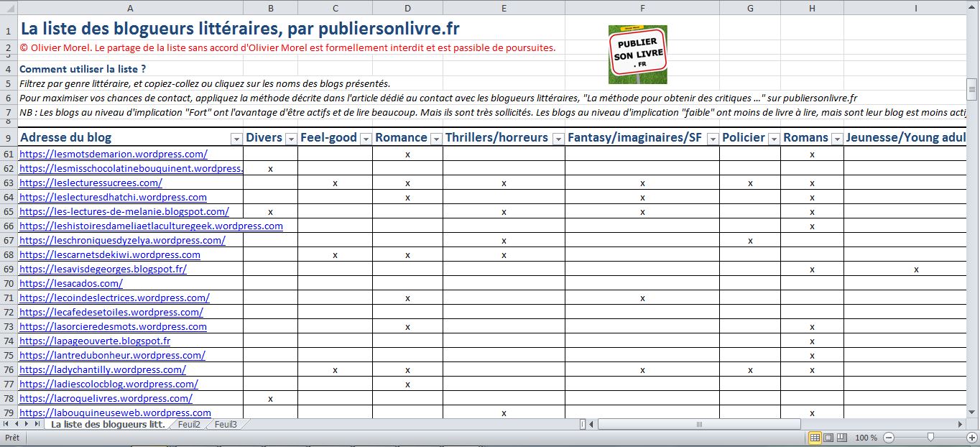Screen dimensions: 980x447
Task: Select the 'Comment utiliser la liste ?' cell
Action: pos(83,69)
